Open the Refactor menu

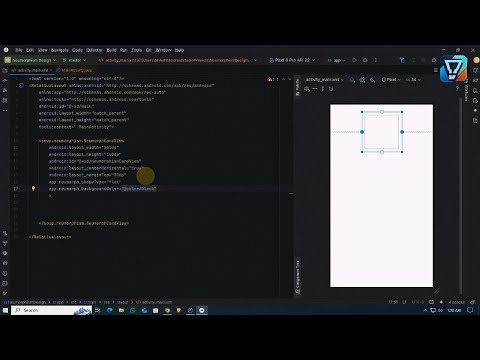pos(94,50)
